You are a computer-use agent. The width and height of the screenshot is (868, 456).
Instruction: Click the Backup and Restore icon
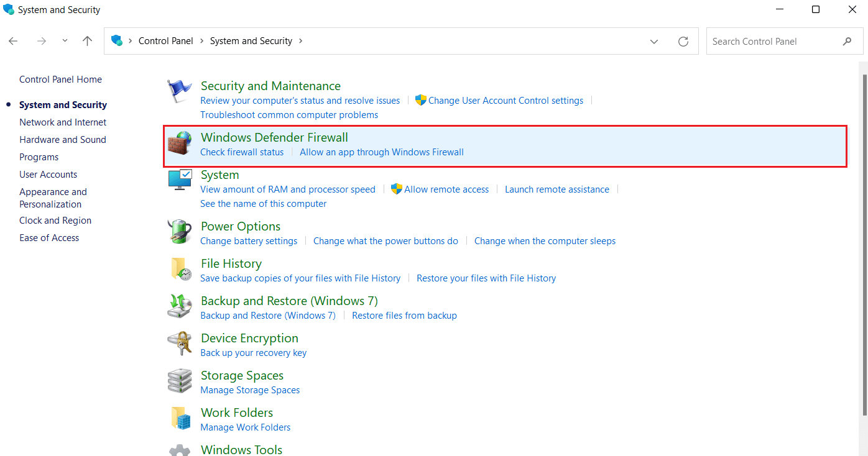180,306
